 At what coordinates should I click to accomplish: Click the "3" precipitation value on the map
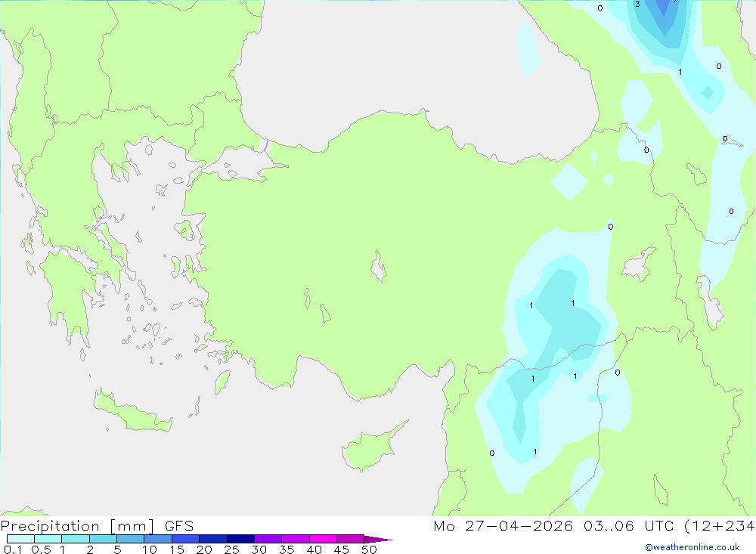point(637,5)
